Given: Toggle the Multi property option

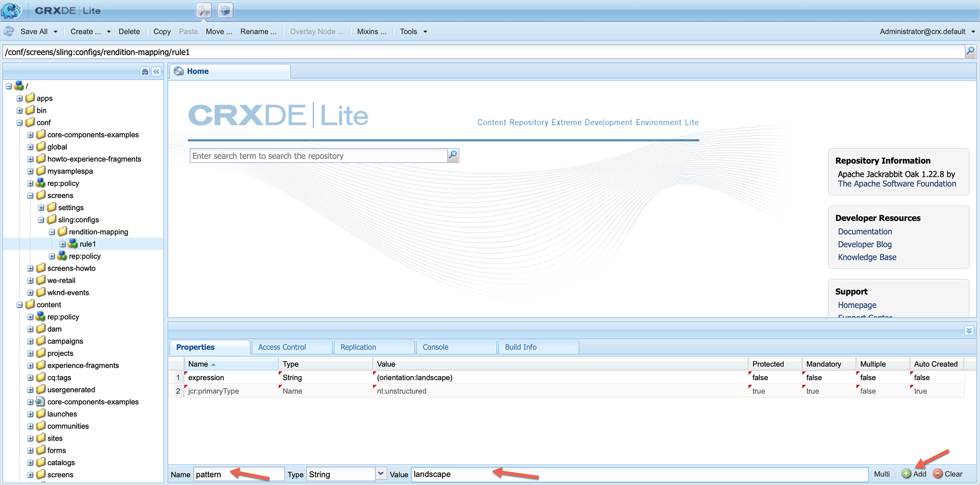Looking at the screenshot, I should pos(881,474).
